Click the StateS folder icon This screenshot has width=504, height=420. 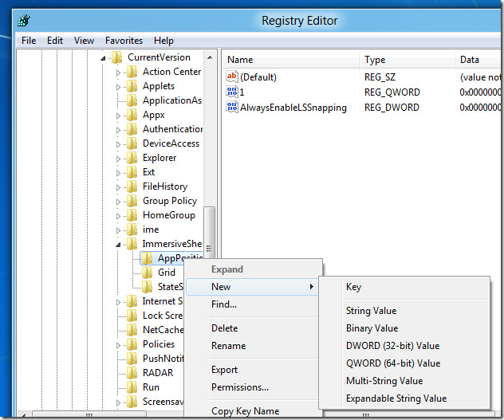coord(147,287)
